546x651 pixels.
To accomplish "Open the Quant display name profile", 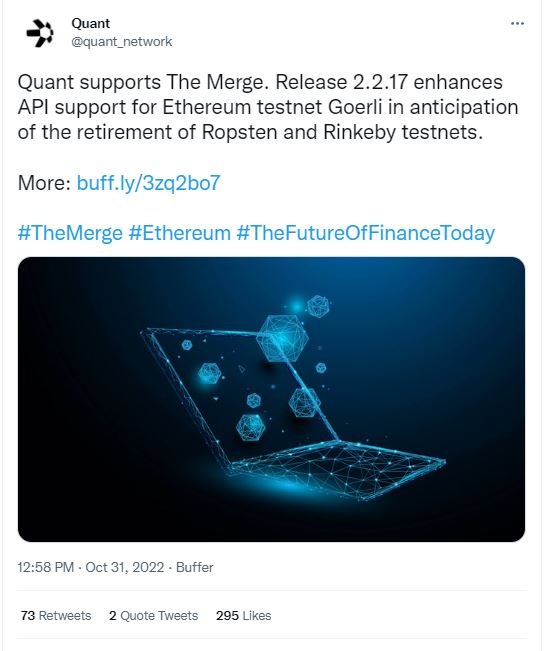I will click(x=91, y=23).
